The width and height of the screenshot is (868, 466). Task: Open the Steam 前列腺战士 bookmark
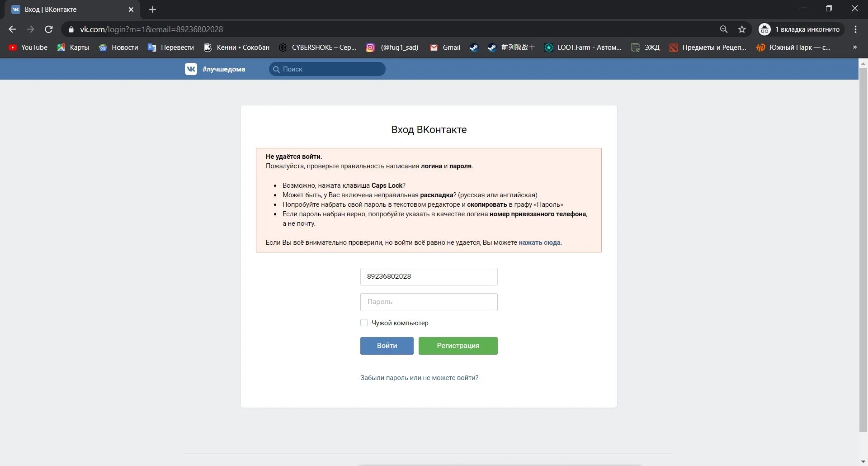(511, 48)
